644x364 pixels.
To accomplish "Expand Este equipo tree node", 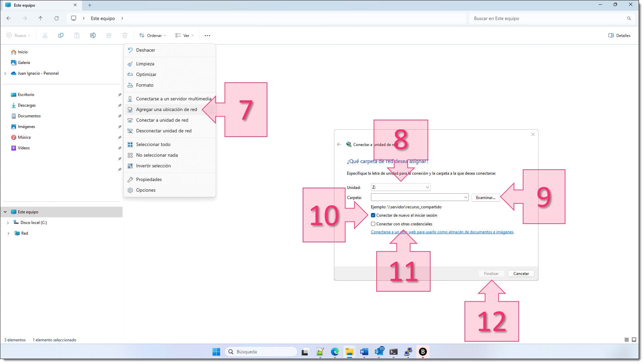I will [5, 212].
